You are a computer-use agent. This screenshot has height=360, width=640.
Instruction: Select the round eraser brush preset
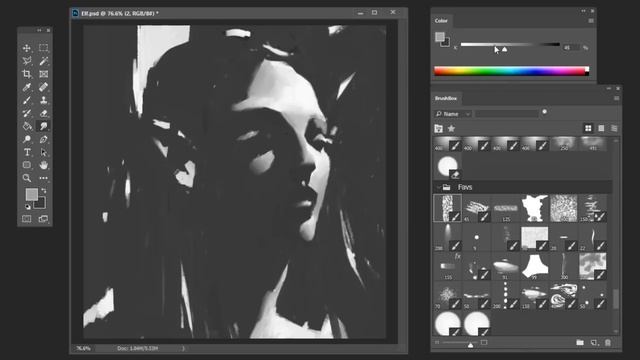(x=448, y=167)
